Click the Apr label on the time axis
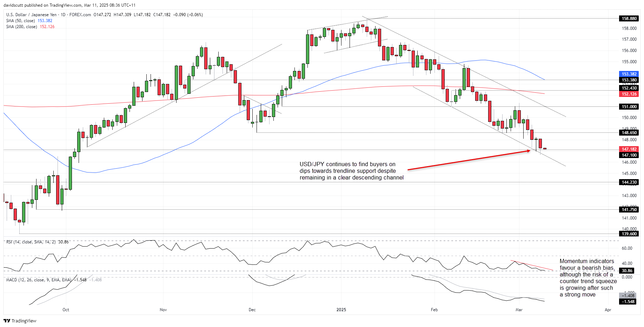Viewport: 644px width, 327px height. coord(608,310)
